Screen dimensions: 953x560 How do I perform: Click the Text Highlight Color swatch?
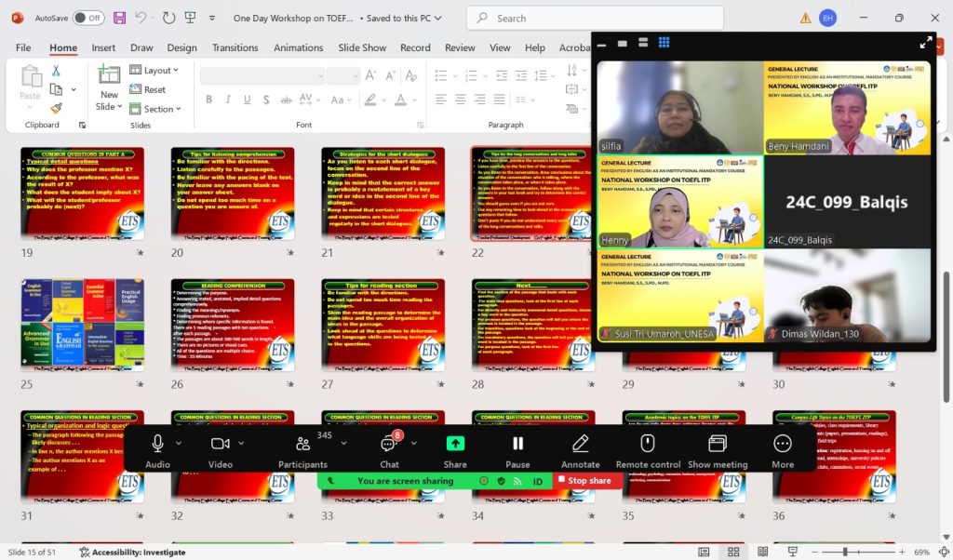(369, 99)
